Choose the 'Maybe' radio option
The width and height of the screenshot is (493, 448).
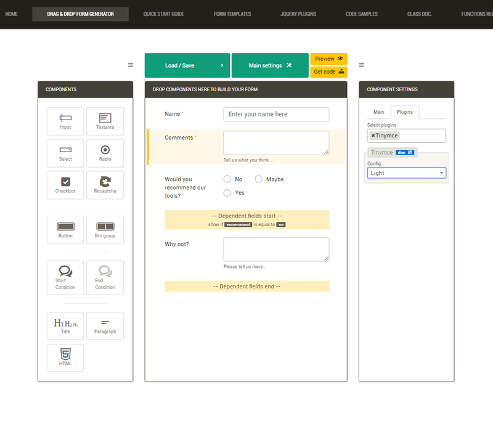tap(259, 179)
